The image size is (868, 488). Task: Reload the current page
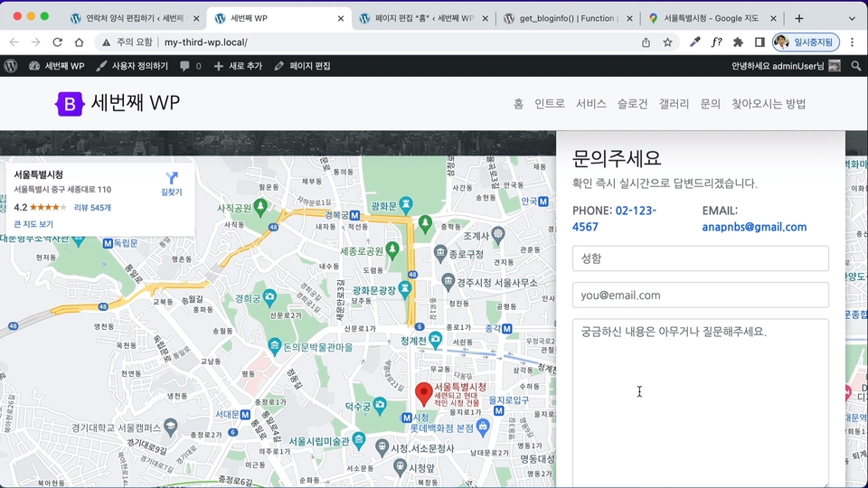[57, 42]
